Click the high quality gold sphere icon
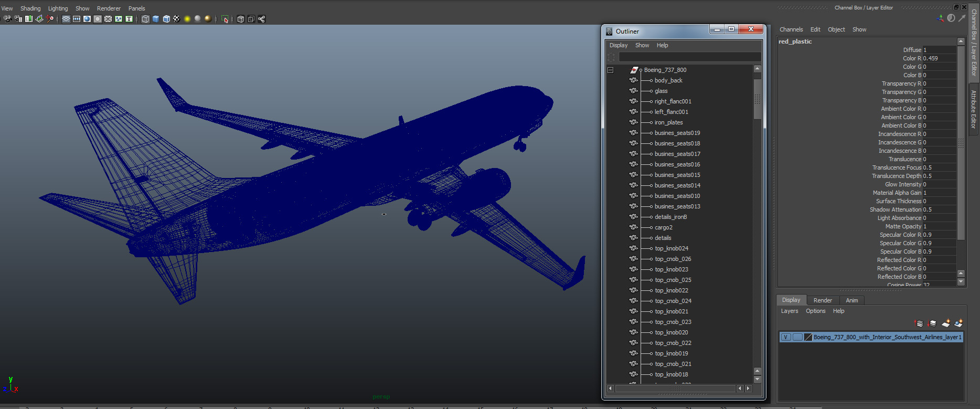Image resolution: width=980 pixels, height=409 pixels. tap(208, 19)
